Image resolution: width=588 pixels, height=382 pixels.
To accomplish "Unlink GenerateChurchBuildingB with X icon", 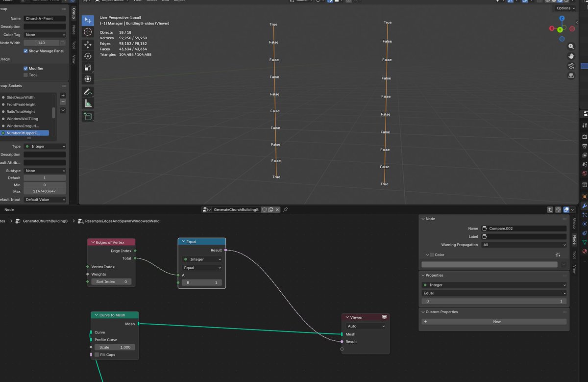I will click(x=277, y=209).
